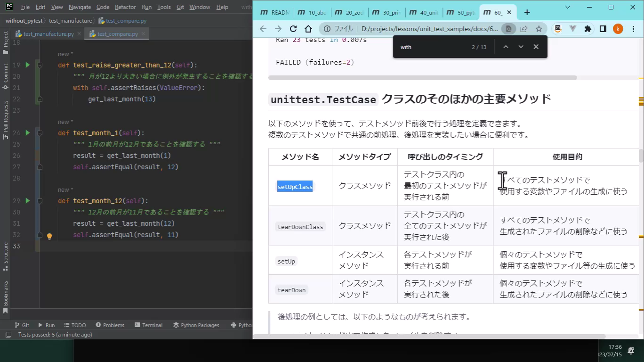The width and height of the screenshot is (644, 362).
Task: Open the browser tab search dropdown
Action: tap(568, 7)
